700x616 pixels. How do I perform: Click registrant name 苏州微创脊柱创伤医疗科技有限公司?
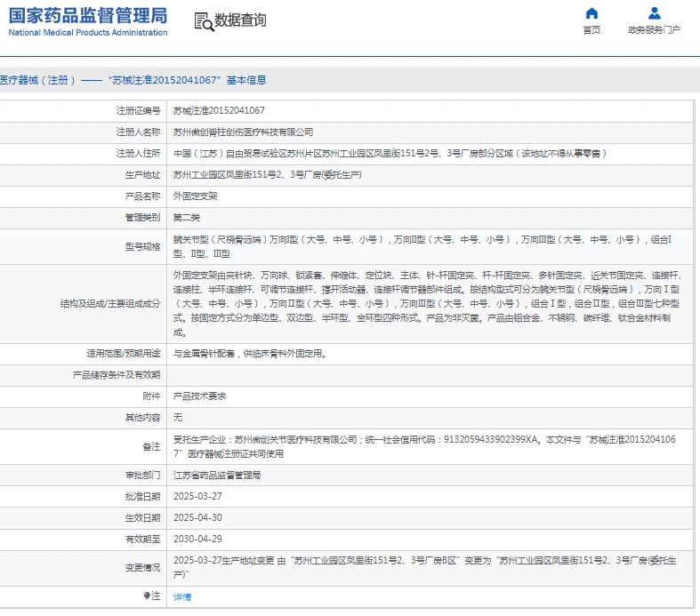point(244,132)
